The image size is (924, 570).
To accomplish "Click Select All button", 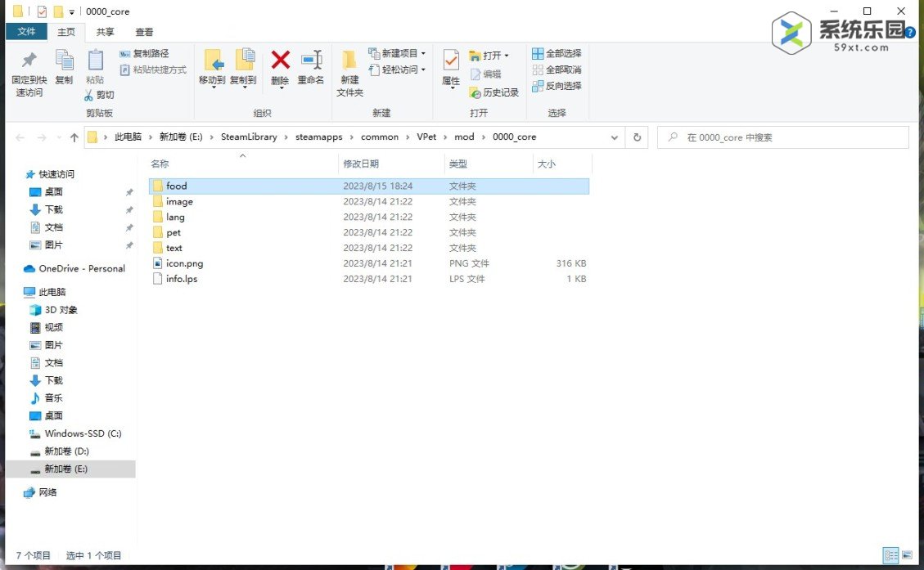I will (557, 53).
